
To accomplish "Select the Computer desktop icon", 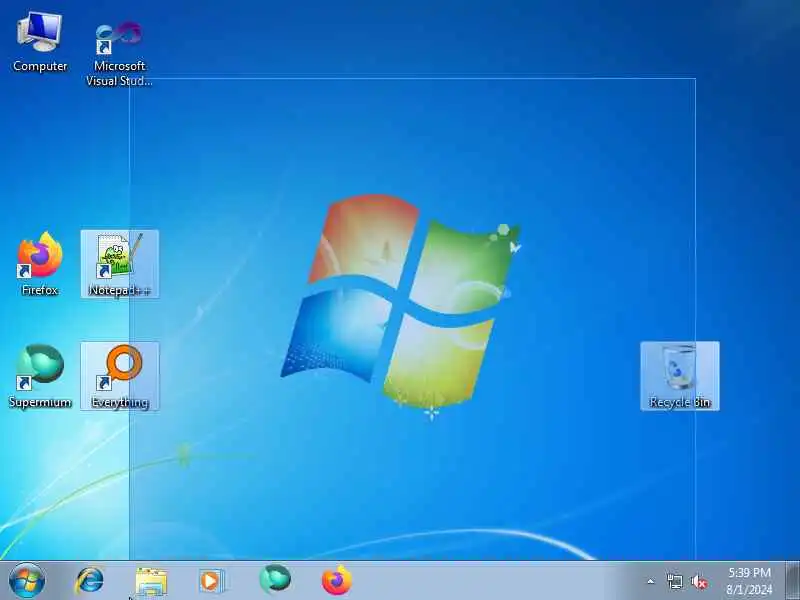I will tap(40, 43).
